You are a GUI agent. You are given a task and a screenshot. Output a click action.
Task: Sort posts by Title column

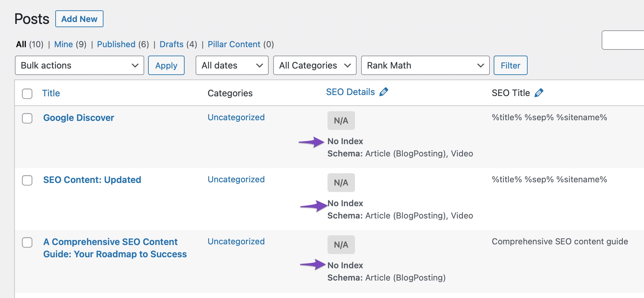[51, 93]
